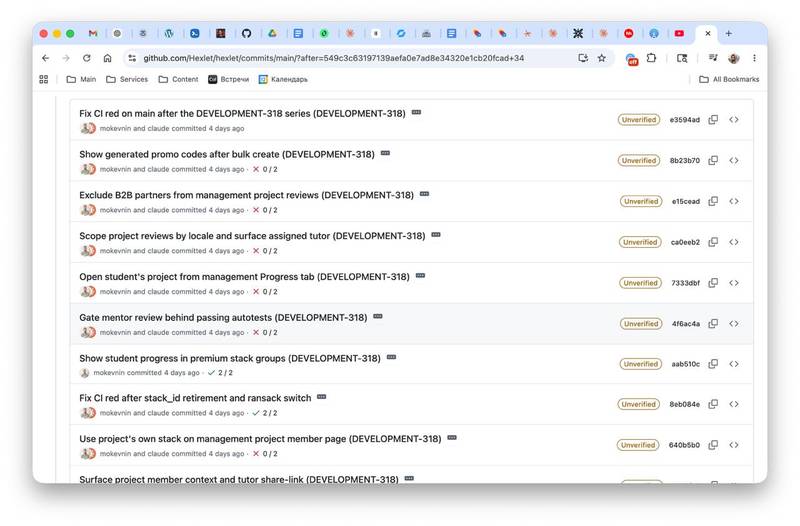Browse repository at commit 4f6ac4a
Viewport: 800px width, 526px height.
[x=734, y=323]
